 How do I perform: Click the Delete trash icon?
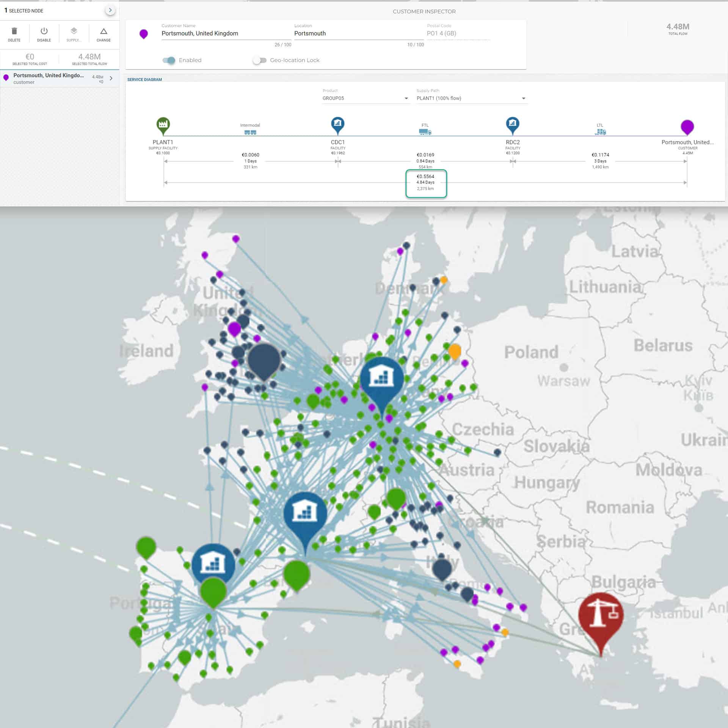(x=14, y=31)
